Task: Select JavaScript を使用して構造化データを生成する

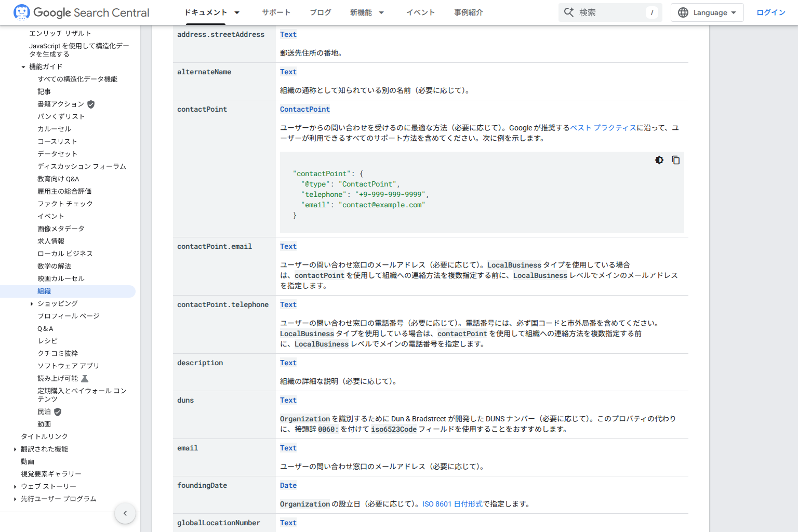Action: (x=79, y=50)
